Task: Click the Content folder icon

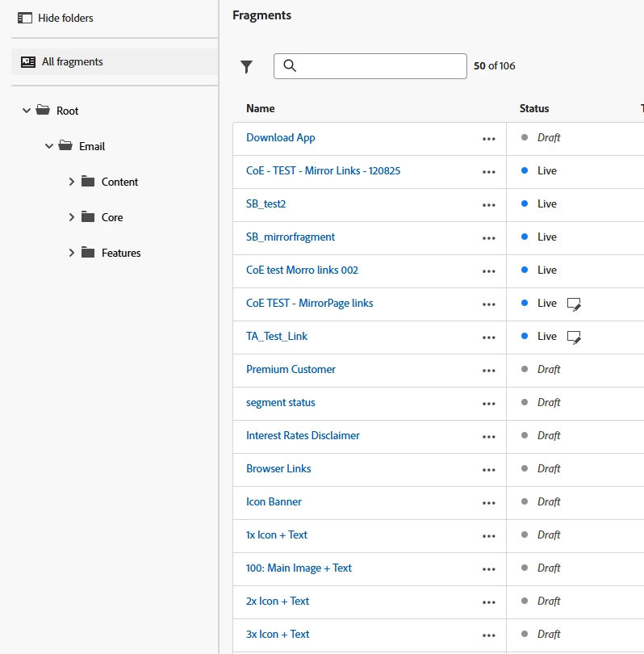Action: [88, 182]
